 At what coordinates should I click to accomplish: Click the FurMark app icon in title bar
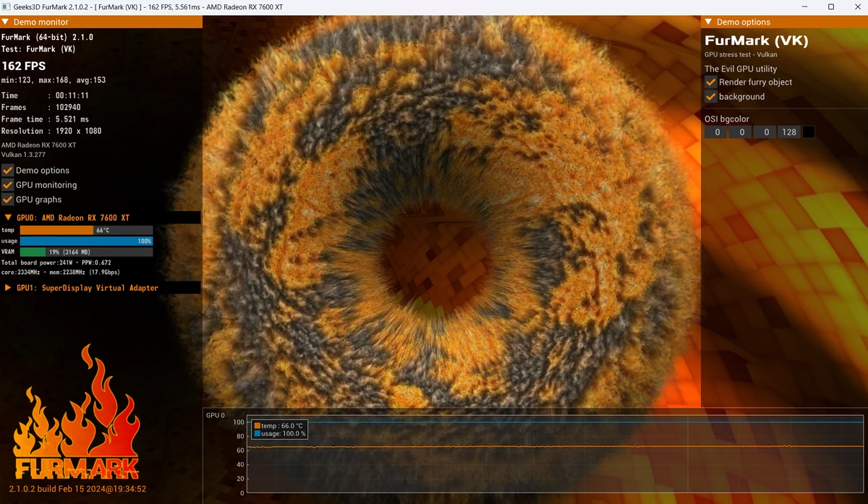[7, 7]
